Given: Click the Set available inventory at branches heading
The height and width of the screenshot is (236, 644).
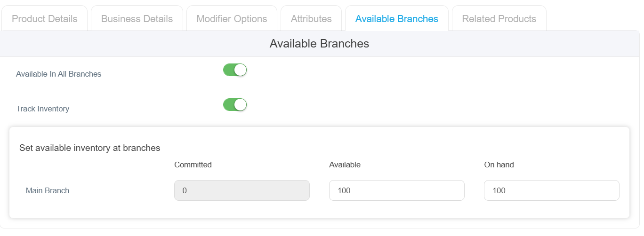Looking at the screenshot, I should (x=90, y=148).
